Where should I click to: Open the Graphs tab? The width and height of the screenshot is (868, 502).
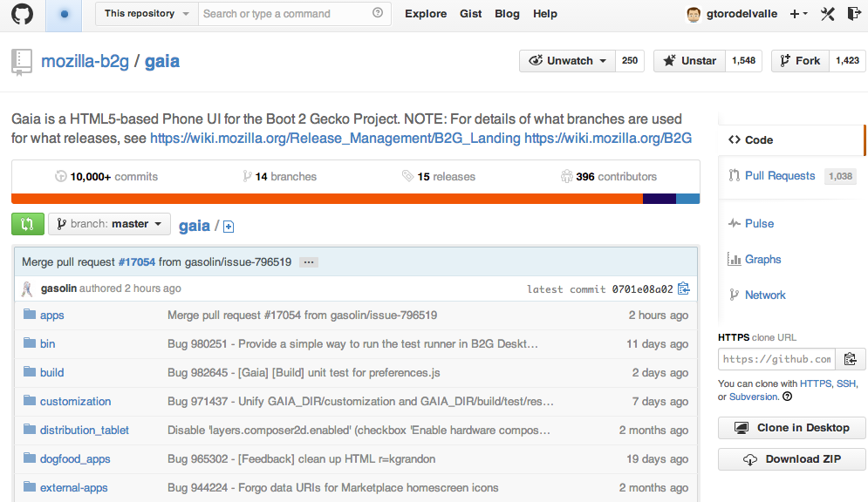(762, 259)
